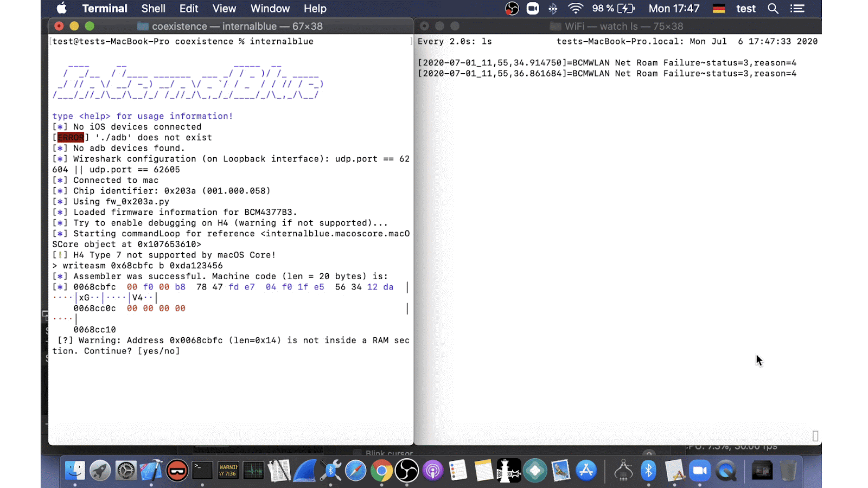The width and height of the screenshot is (868, 488).
Task: Open the teal diamond app in Dock
Action: tap(535, 470)
